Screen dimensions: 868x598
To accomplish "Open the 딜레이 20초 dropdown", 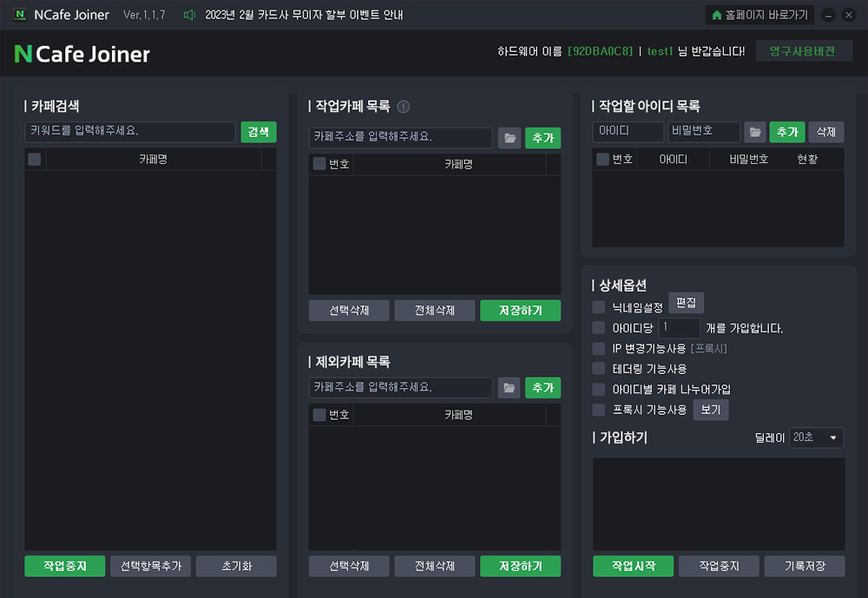I will (x=817, y=437).
